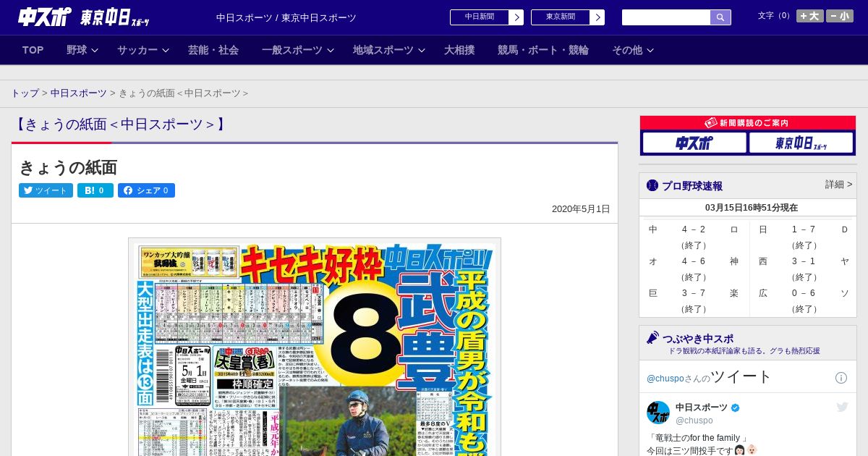Click arrow next to 中日新聞
868x456 pixels.
(516, 17)
